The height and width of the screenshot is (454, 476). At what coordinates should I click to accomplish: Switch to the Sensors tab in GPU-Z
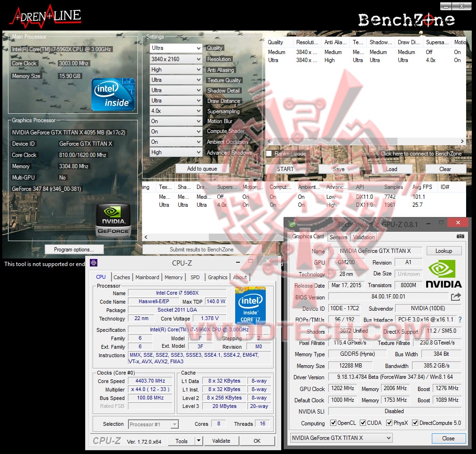click(338, 237)
